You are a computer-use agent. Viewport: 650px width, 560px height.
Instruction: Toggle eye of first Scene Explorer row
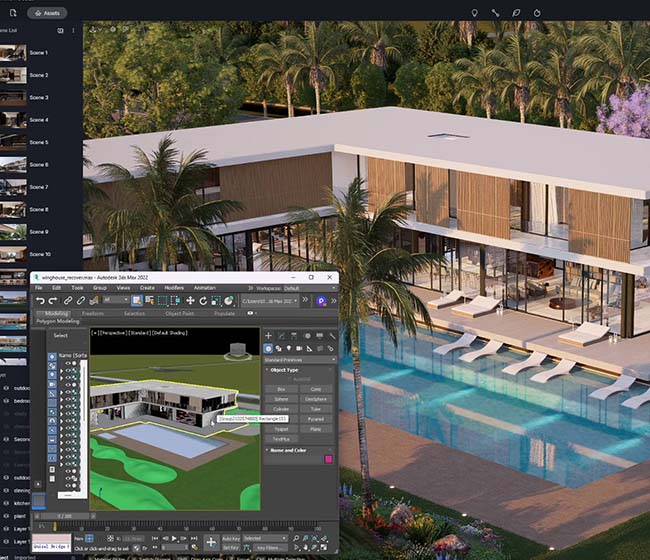(x=68, y=364)
